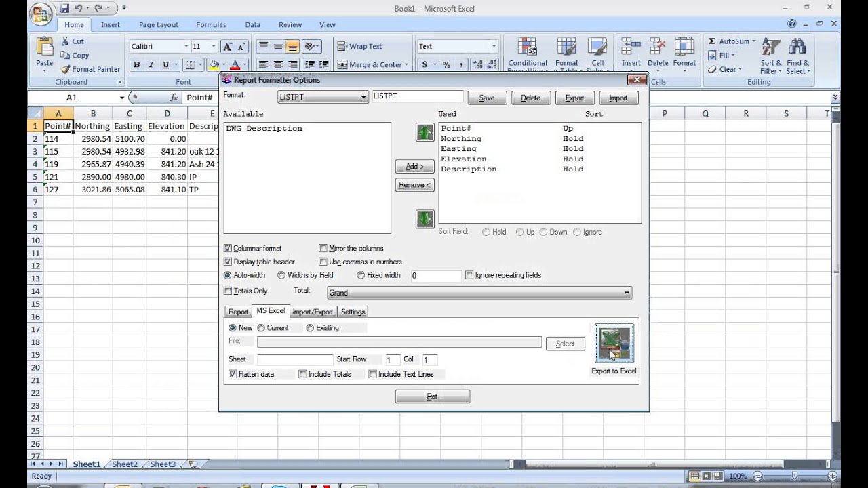Uncheck Display table header checkbox
Screen dimensions: 868x488
pyautogui.click(x=228, y=262)
